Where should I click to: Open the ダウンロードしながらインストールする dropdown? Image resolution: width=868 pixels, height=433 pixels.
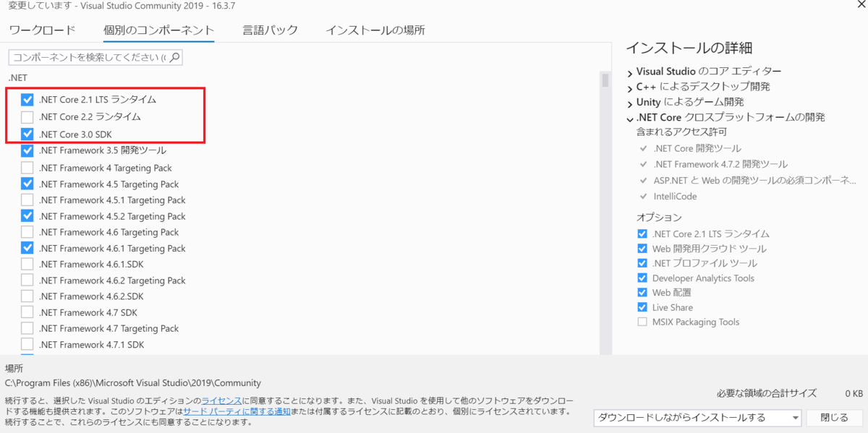697,417
